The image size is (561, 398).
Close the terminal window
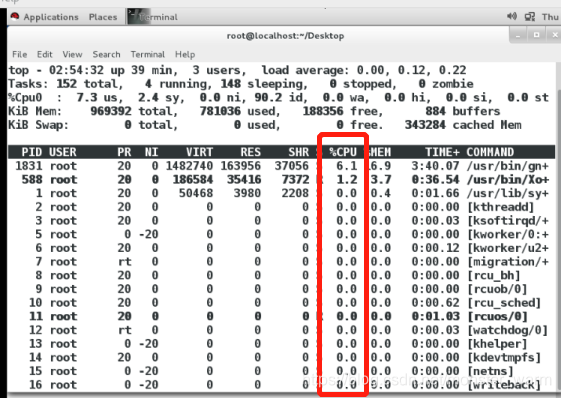tap(555, 35)
